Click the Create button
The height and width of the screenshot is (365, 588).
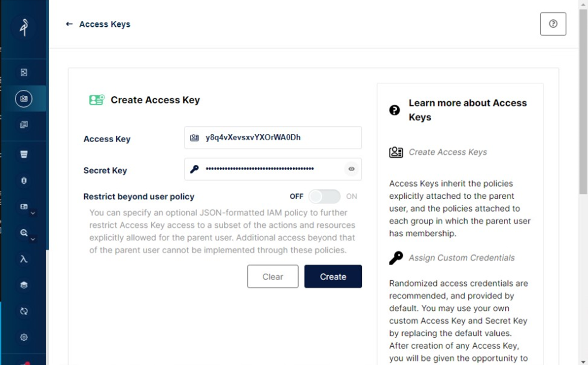coord(333,276)
